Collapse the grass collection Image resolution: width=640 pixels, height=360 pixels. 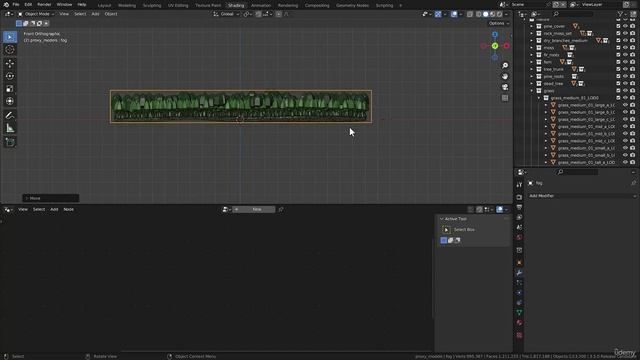(x=531, y=91)
